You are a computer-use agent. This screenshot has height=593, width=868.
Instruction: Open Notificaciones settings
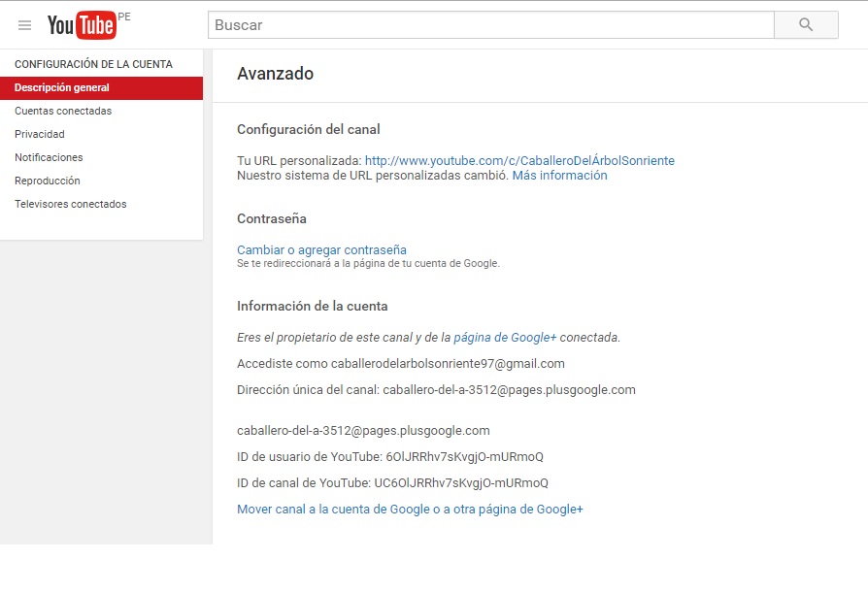(x=49, y=157)
